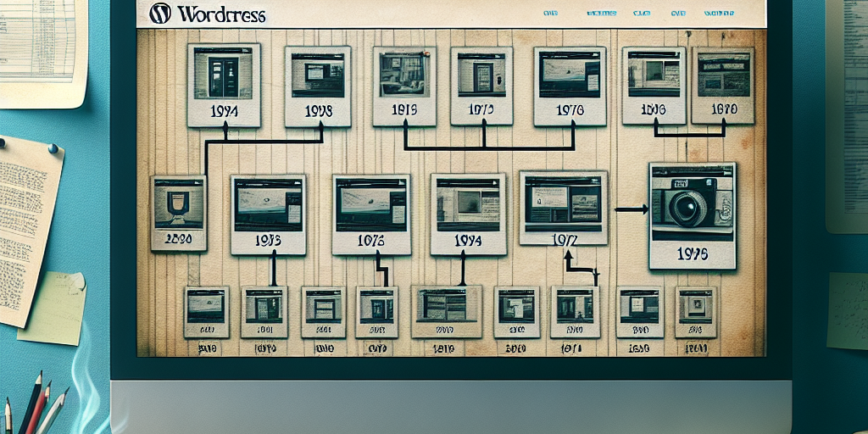Open the first header navigation menu link

550,14
